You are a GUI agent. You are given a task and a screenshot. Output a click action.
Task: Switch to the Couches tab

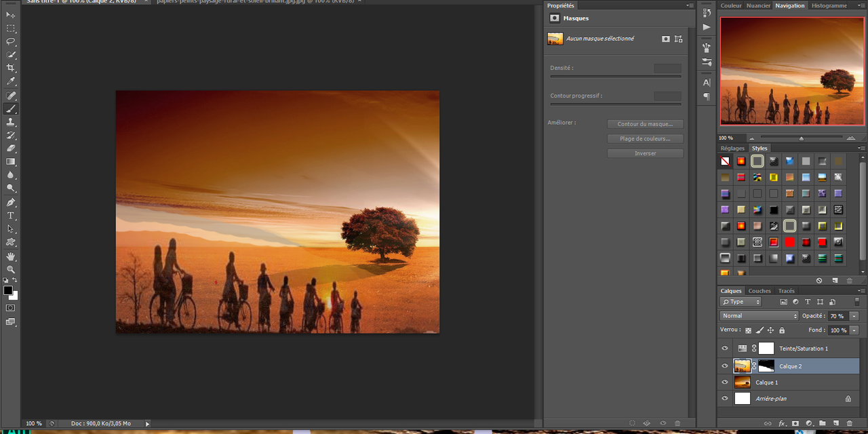pyautogui.click(x=759, y=291)
